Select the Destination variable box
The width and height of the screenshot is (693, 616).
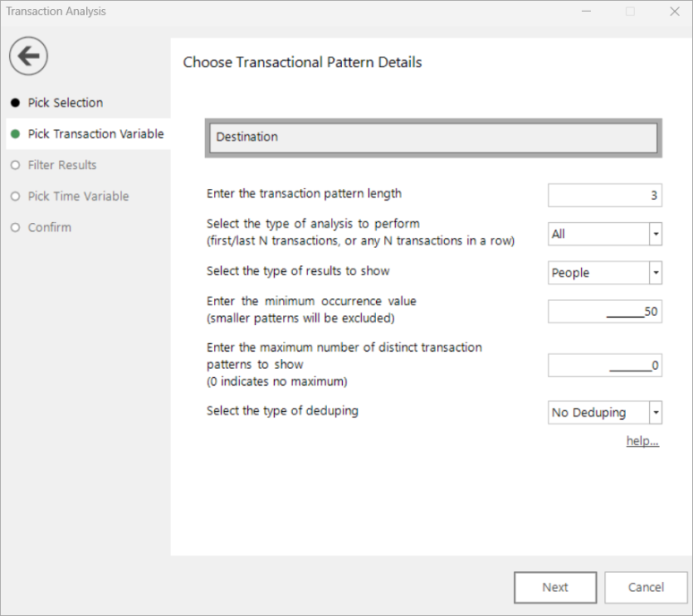pos(433,138)
